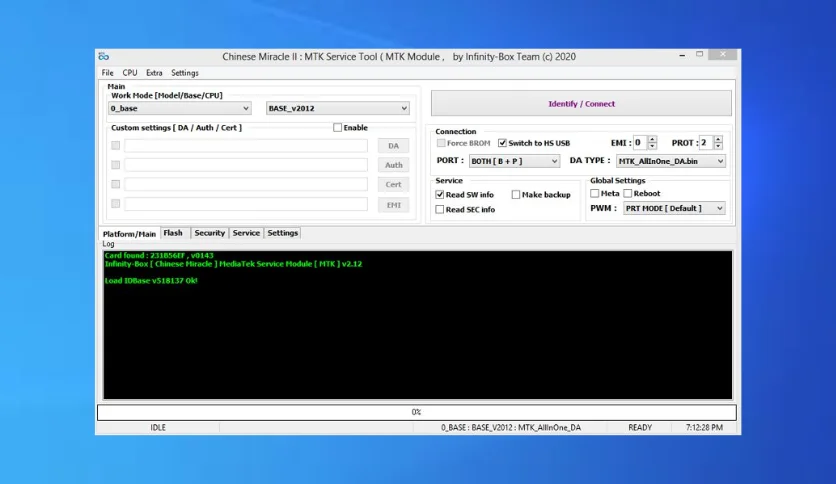Open the Extra menu
836x484 pixels.
click(154, 72)
